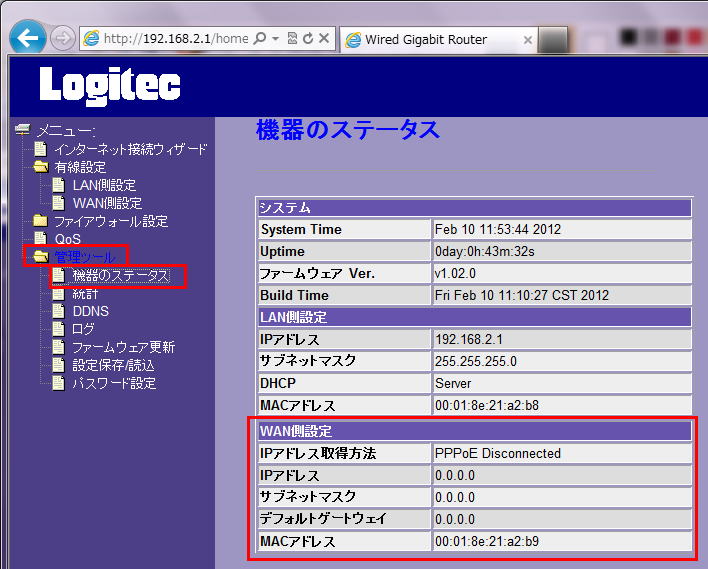Click the LAN IP address 192.168.2.1 cell

click(562, 340)
